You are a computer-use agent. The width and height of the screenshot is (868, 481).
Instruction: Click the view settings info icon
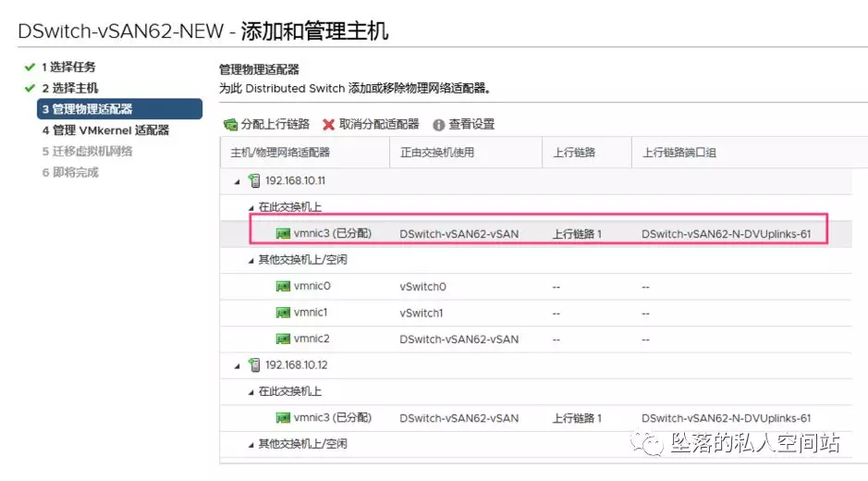click(x=438, y=125)
